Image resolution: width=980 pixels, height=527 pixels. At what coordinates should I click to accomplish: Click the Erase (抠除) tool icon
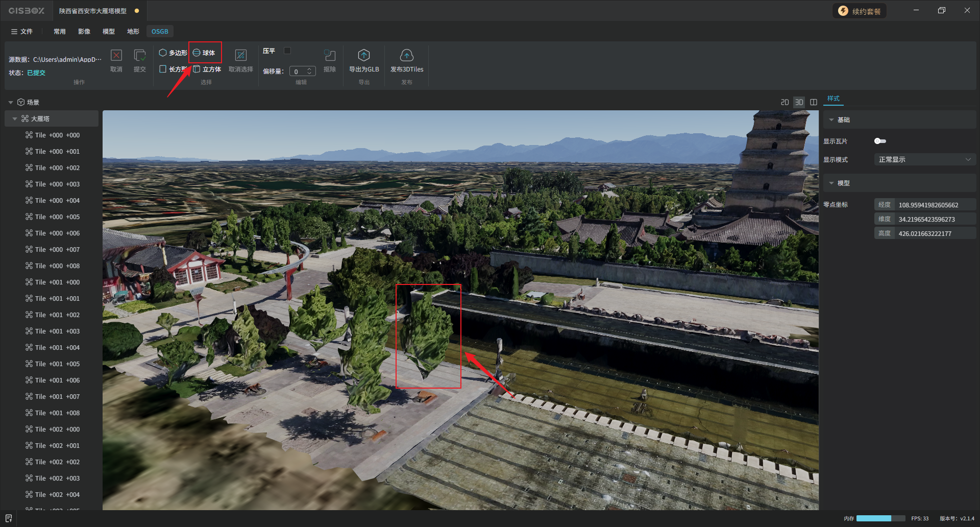[x=330, y=56]
